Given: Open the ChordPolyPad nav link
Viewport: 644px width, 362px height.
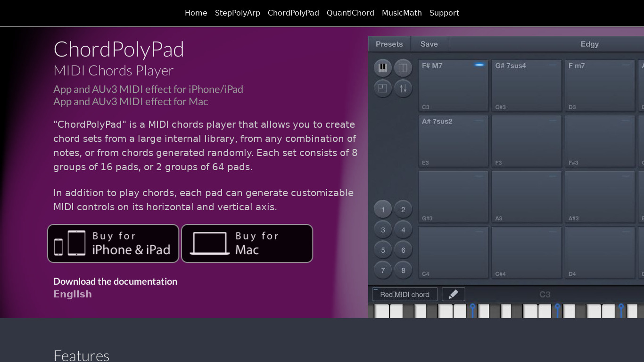Looking at the screenshot, I should (293, 13).
